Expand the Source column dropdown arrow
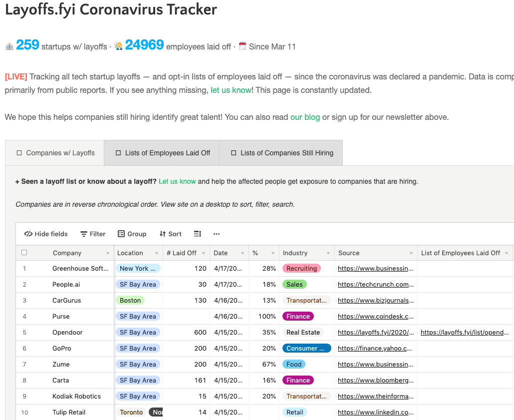The image size is (514, 420). point(411,253)
